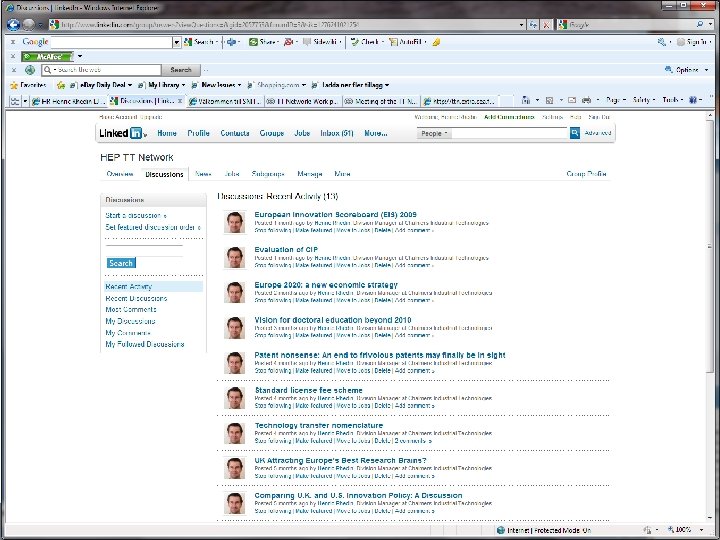Image resolution: width=720 pixels, height=540 pixels.
Task: Expand the My Library favorites dropdown
Action: (183, 85)
